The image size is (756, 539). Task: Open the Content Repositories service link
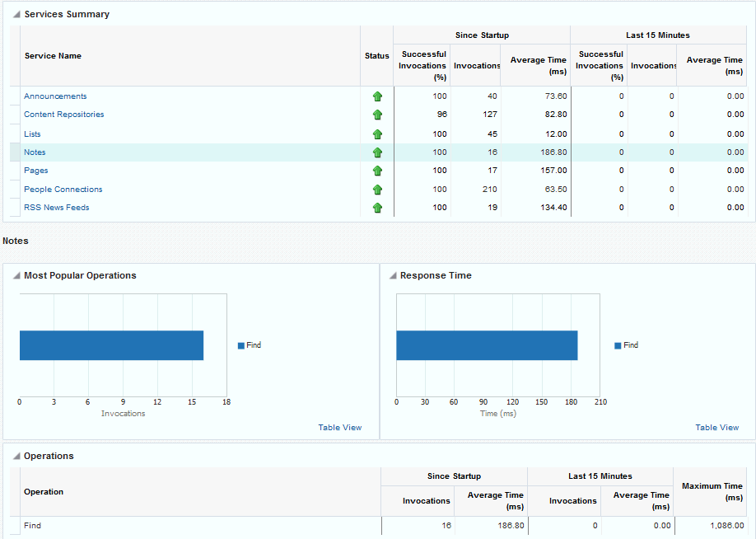pos(63,115)
